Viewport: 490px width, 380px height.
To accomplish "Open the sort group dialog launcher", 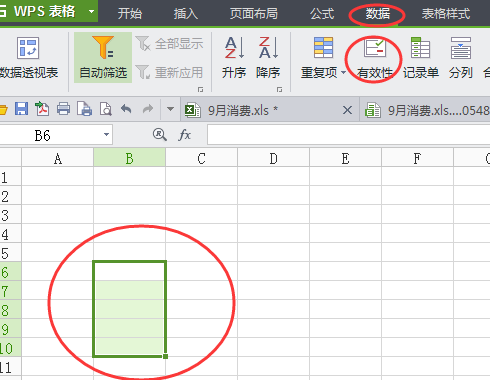I will coord(279,89).
